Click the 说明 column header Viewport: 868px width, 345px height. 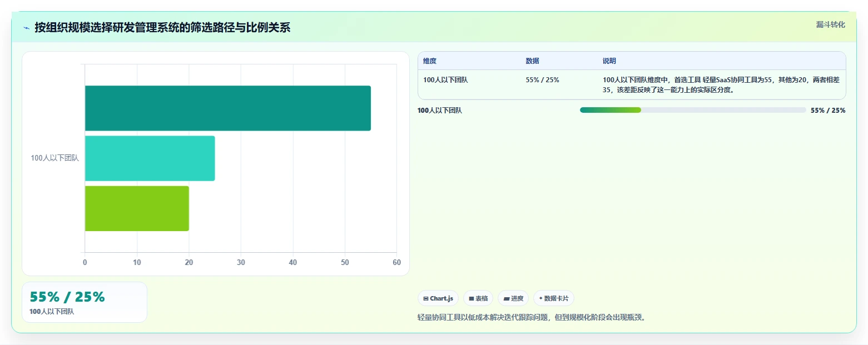(x=609, y=61)
